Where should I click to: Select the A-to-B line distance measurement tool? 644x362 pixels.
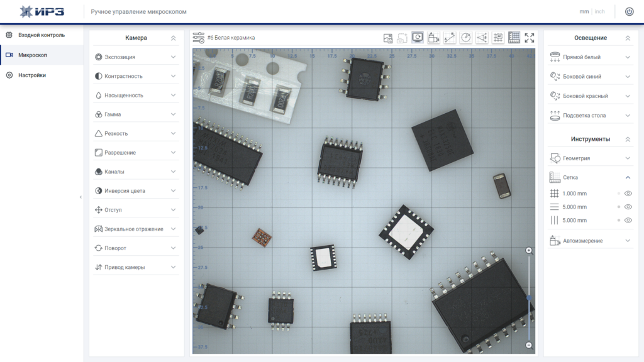[449, 38]
